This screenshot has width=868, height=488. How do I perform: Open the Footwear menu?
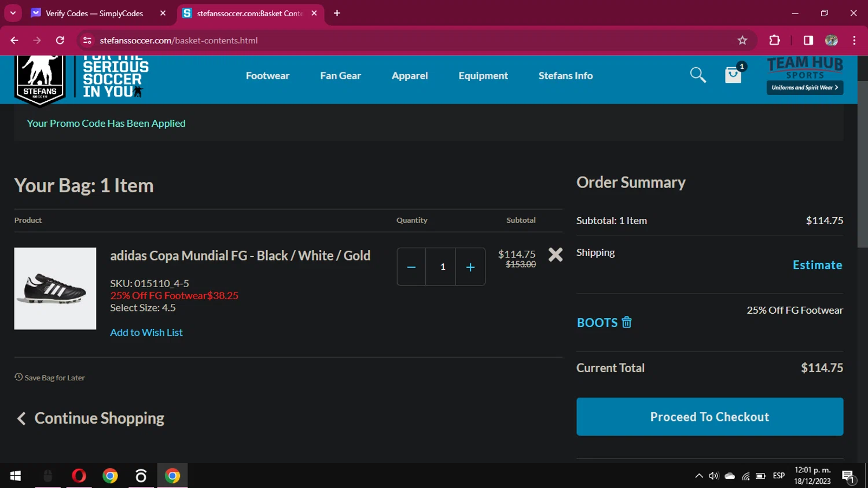coord(267,76)
